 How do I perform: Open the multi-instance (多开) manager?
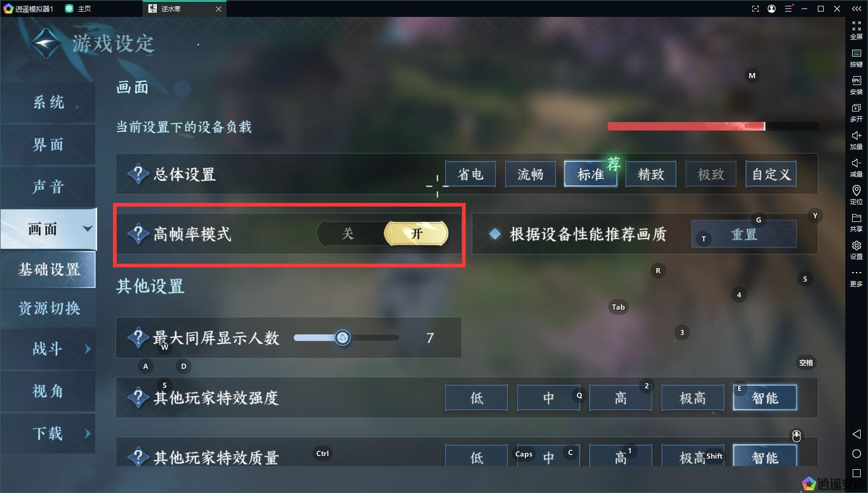click(x=856, y=113)
